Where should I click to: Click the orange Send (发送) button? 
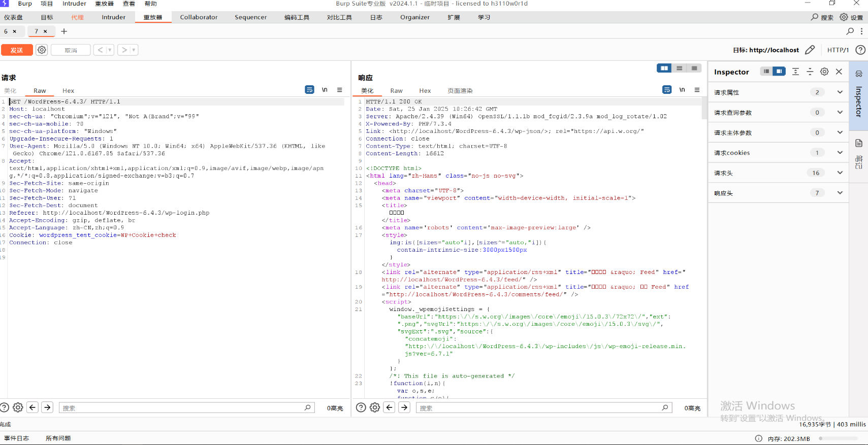17,50
